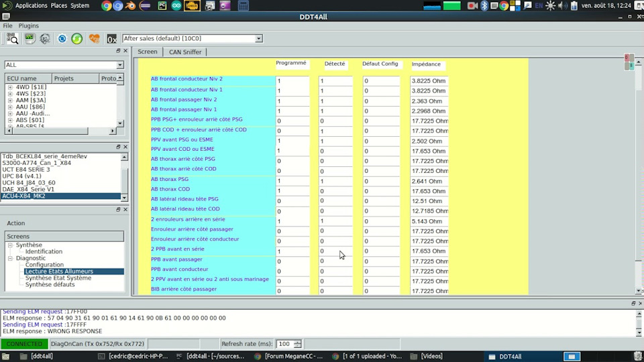The width and height of the screenshot is (644, 362).
Task: Launch the screenshot camera tool in panel
Action: [x=210, y=6]
